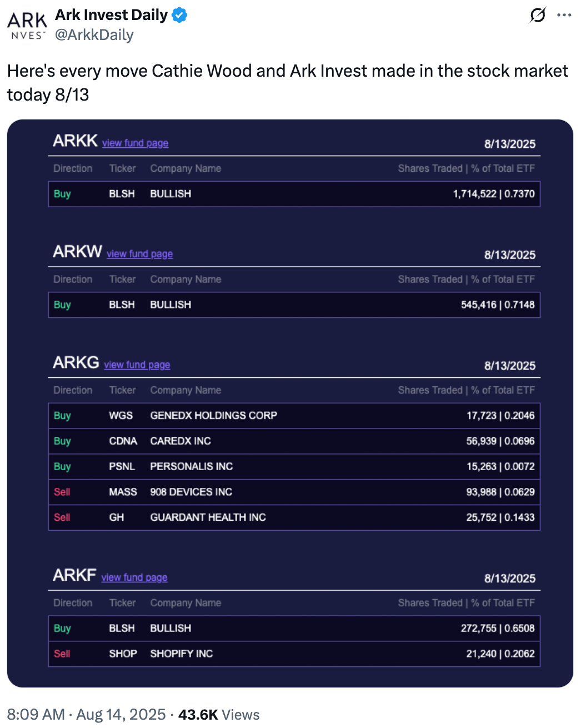581x728 pixels.
Task: Click the ARKK BLSH value 1,714,522 | 0.7370
Action: [x=494, y=194]
